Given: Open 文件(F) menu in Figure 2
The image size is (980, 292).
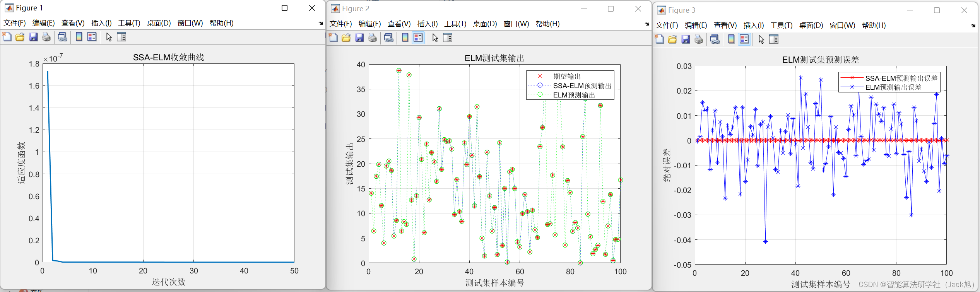Looking at the screenshot, I should 341,24.
